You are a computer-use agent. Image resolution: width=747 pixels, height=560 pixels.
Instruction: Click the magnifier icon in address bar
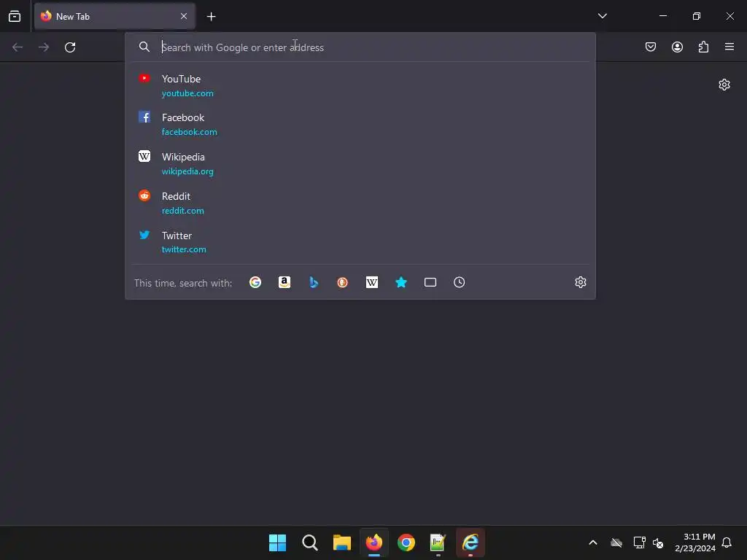coord(144,47)
